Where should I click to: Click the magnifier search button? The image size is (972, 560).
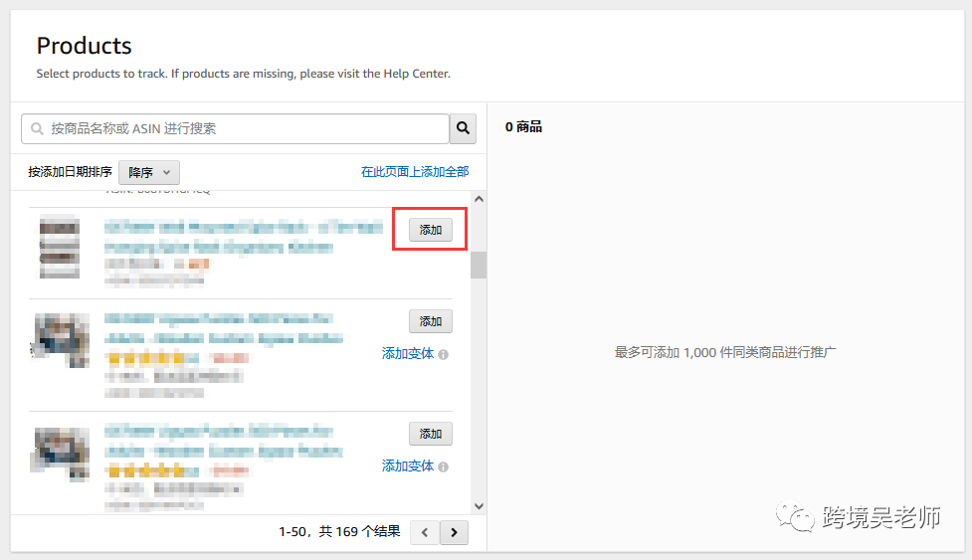click(463, 128)
